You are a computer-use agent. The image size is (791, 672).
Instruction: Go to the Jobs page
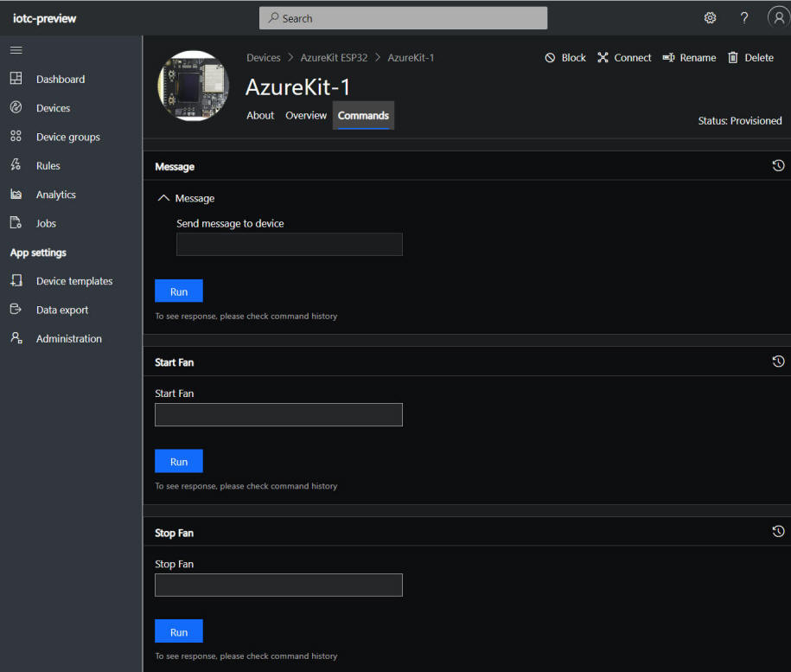coord(46,223)
